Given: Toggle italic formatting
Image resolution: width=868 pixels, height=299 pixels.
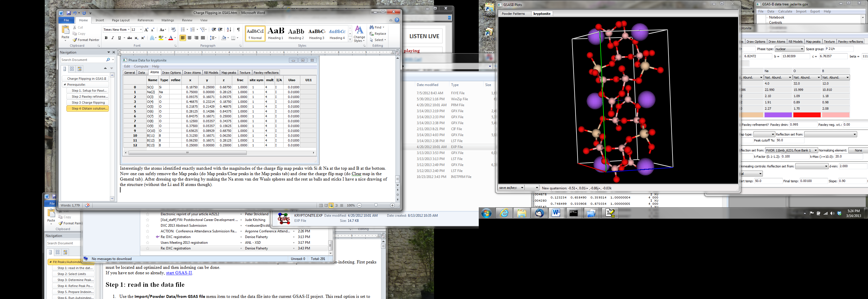Looking at the screenshot, I should coord(113,38).
